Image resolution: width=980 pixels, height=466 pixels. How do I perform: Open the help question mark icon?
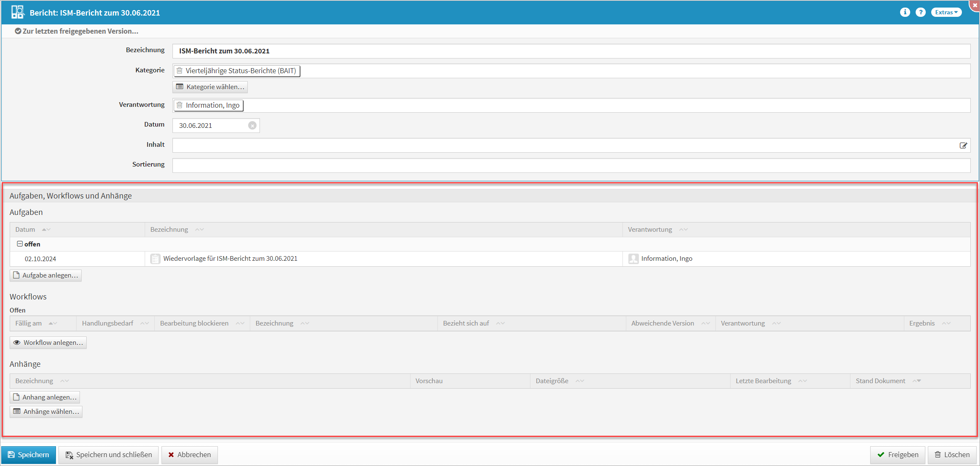point(921,12)
